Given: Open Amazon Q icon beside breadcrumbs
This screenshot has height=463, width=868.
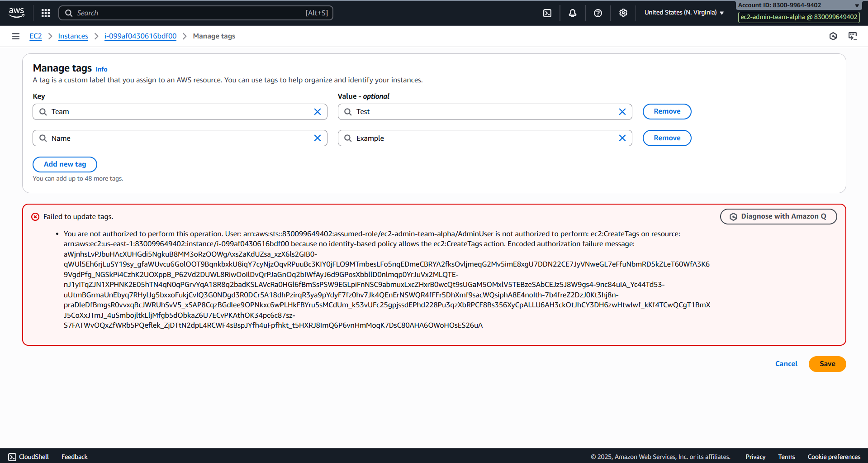Looking at the screenshot, I should pyautogui.click(x=833, y=36).
